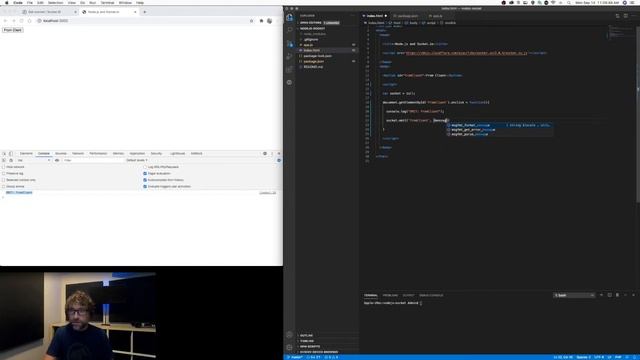
Task: Open package.json in the Explorer file list
Action: point(328,61)
